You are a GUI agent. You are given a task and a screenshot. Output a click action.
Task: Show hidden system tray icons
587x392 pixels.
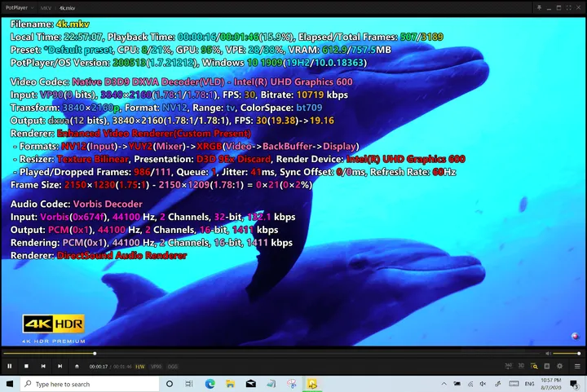444,384
